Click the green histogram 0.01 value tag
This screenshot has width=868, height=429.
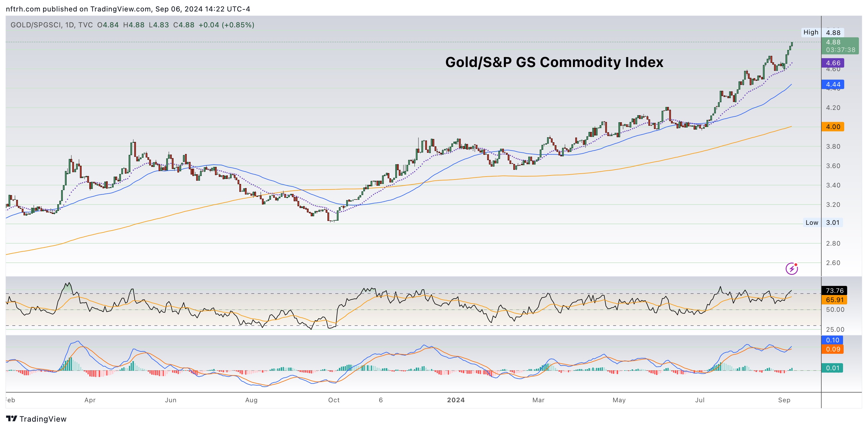tap(832, 368)
